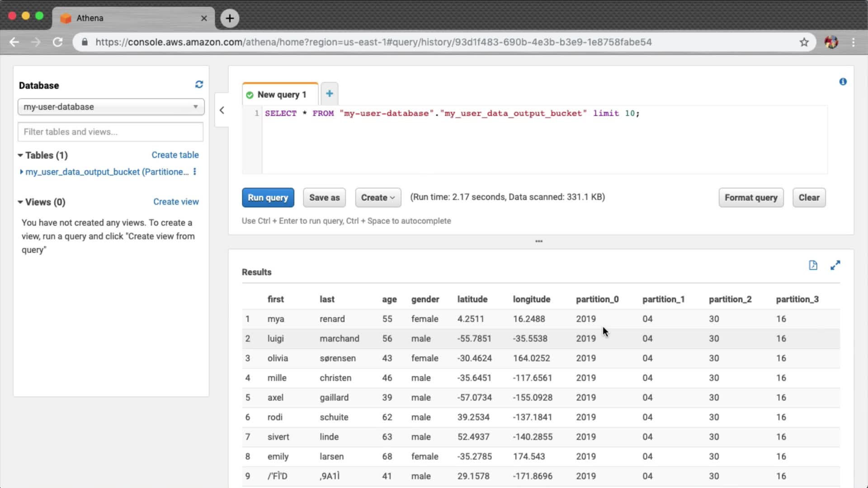Reload the browser page
The height and width of the screenshot is (488, 868).
57,42
